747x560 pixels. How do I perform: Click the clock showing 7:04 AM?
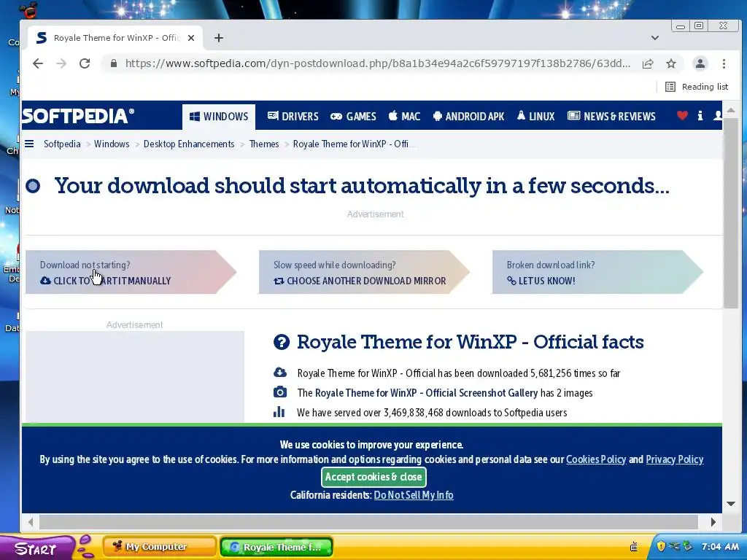pyautogui.click(x=720, y=547)
